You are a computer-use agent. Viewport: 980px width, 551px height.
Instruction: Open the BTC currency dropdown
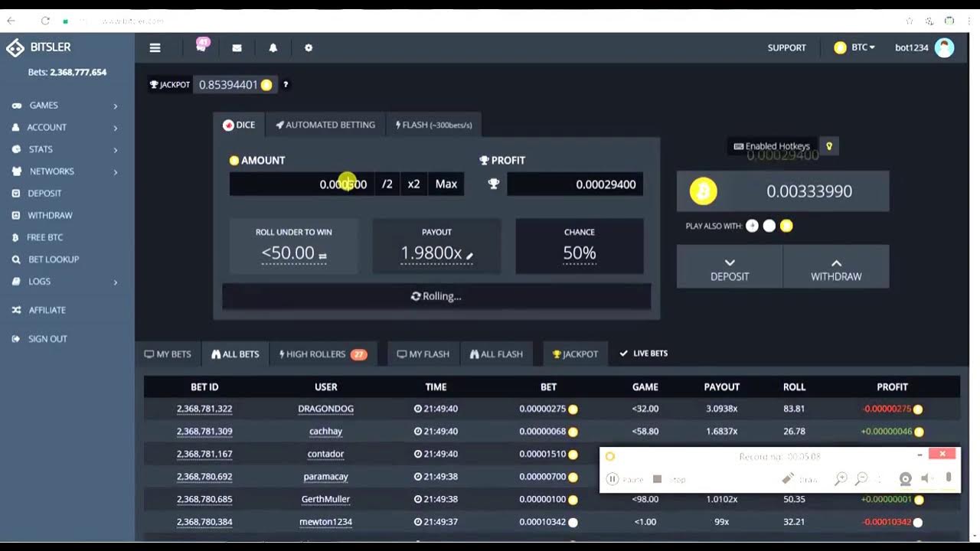[x=854, y=47]
